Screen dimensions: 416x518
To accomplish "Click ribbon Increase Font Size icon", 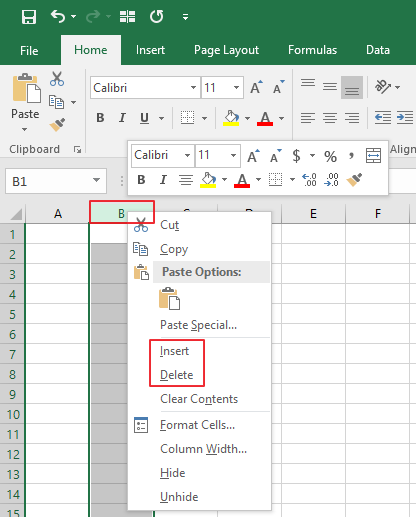I will tap(256, 87).
